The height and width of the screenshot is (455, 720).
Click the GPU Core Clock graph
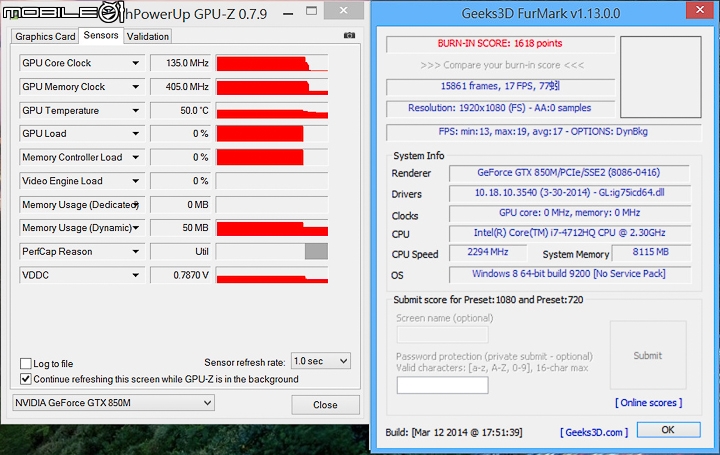point(272,63)
